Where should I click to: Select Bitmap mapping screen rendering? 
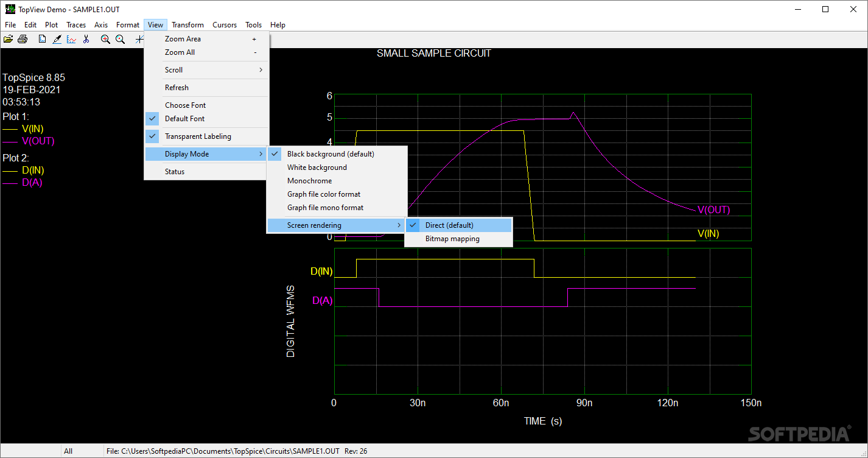click(x=459, y=239)
